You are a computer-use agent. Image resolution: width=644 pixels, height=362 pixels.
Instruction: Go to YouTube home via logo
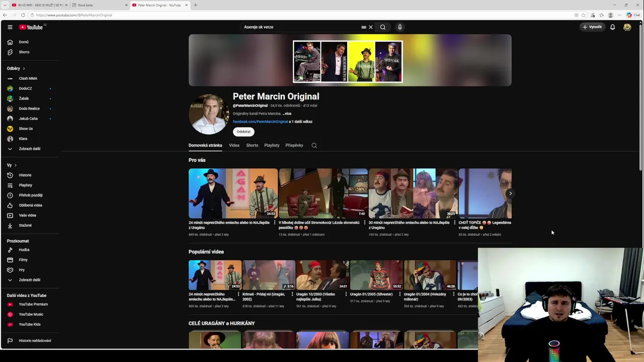click(x=31, y=27)
